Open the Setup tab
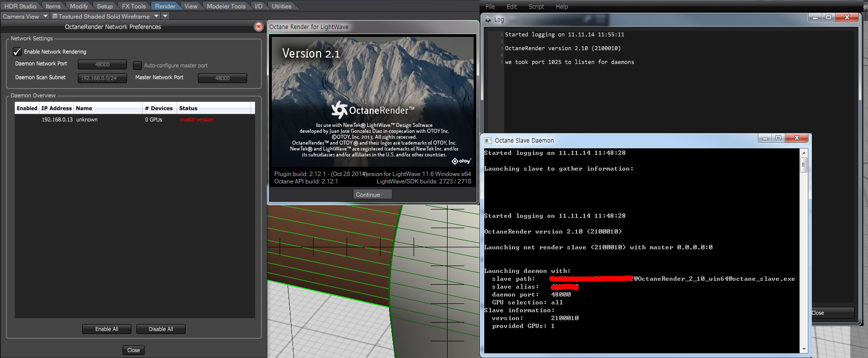The image size is (868, 358). [x=105, y=6]
